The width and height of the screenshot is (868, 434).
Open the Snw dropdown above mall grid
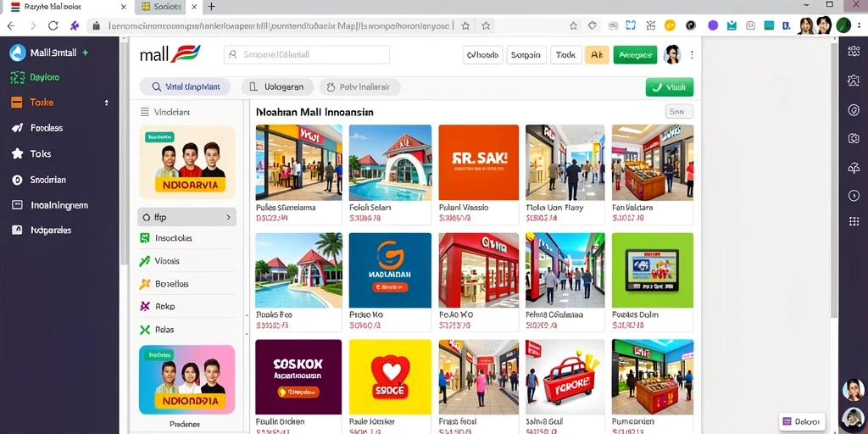[x=679, y=111]
